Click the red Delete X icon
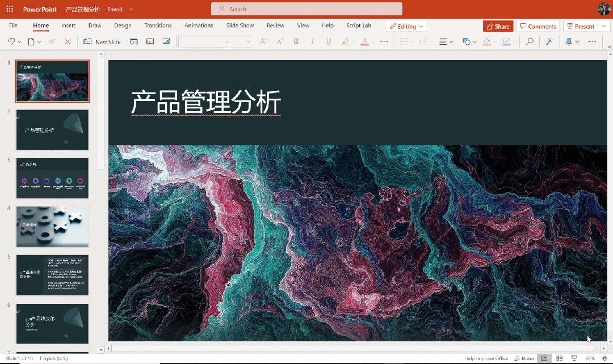Viewport: 613px width, 364px height. tap(67, 41)
